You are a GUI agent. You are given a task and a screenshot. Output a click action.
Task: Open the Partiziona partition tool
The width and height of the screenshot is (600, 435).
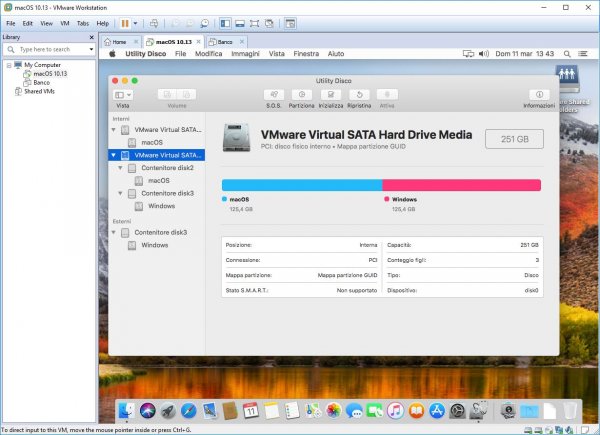click(x=301, y=94)
